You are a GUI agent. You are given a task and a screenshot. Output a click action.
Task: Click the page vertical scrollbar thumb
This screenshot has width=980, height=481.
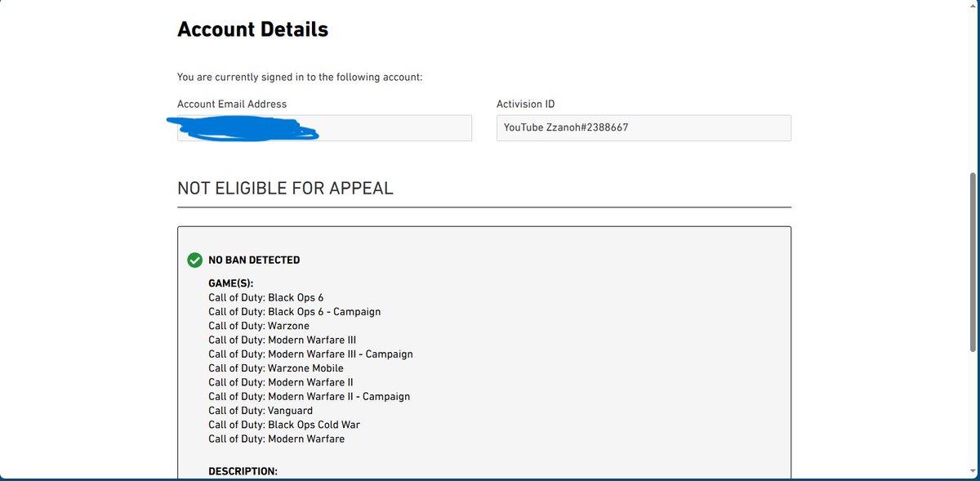pyautogui.click(x=973, y=261)
